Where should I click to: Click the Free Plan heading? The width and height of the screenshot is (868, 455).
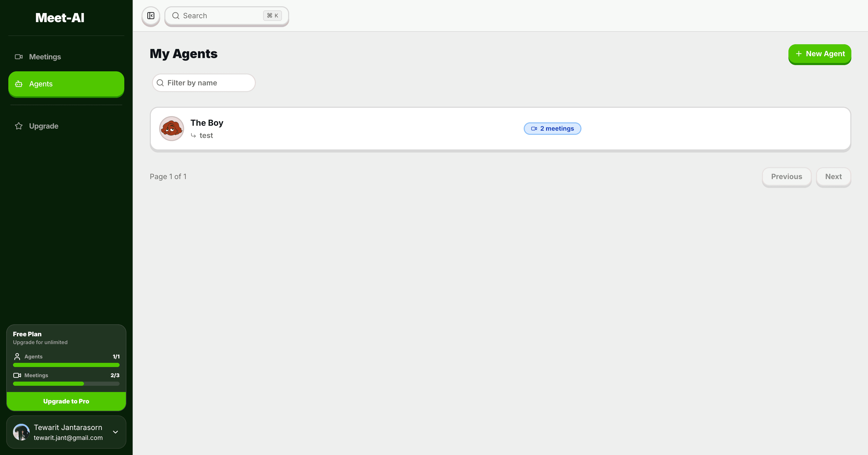coord(27,334)
